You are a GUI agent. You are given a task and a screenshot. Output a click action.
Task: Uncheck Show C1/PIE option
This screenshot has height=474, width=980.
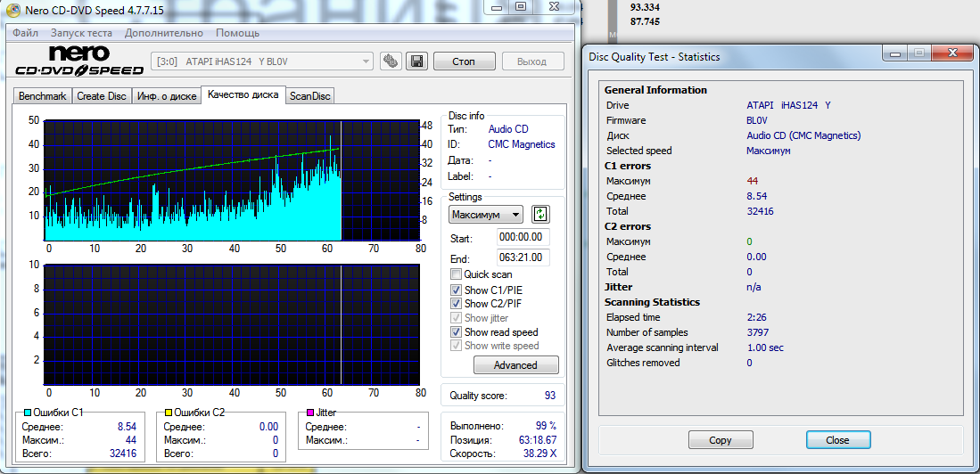pyautogui.click(x=457, y=290)
